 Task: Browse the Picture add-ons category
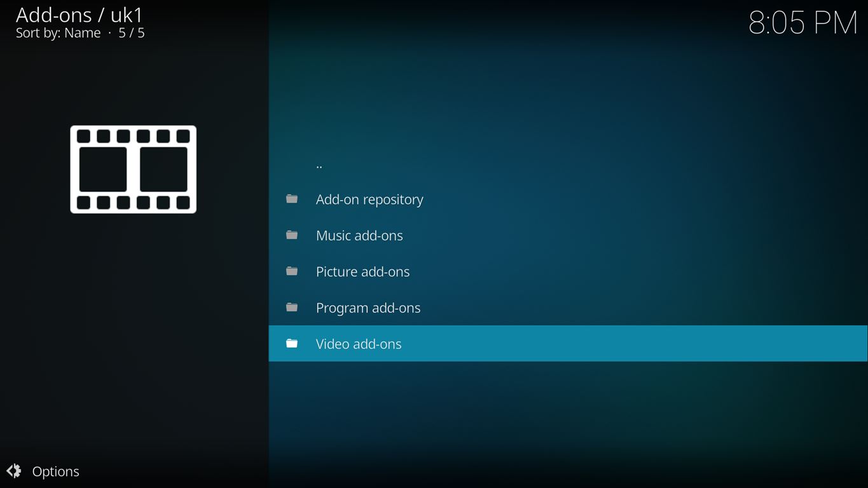tap(362, 272)
